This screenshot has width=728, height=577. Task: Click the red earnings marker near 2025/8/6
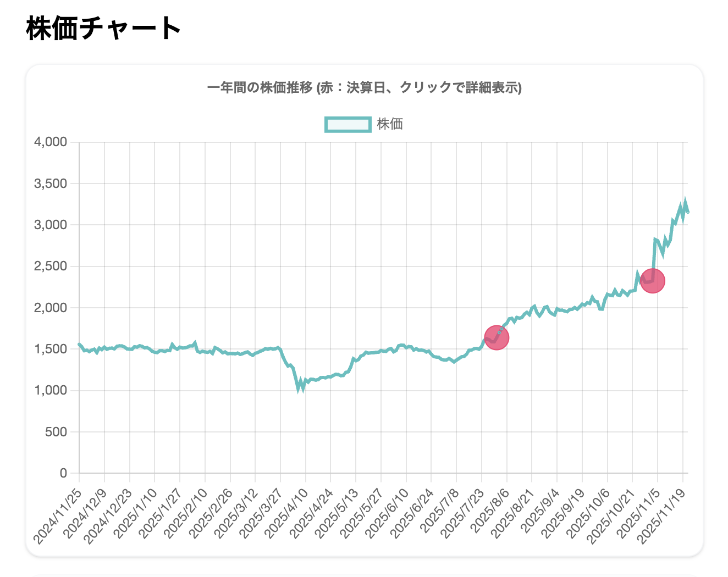pyautogui.click(x=497, y=337)
